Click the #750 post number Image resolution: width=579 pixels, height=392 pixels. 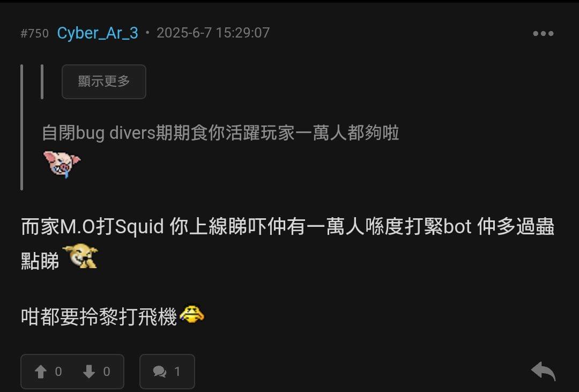(x=35, y=34)
